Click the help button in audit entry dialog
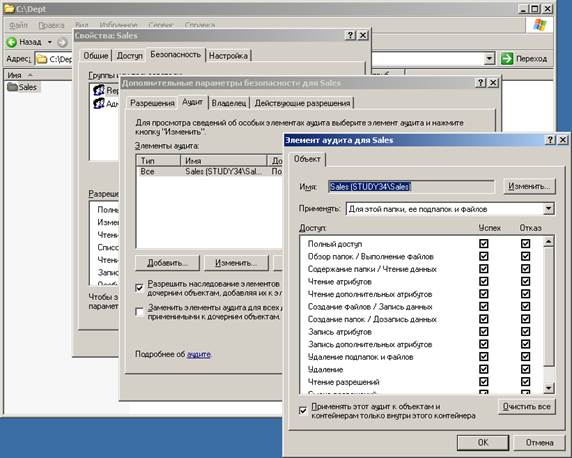The image size is (572, 458). click(550, 140)
